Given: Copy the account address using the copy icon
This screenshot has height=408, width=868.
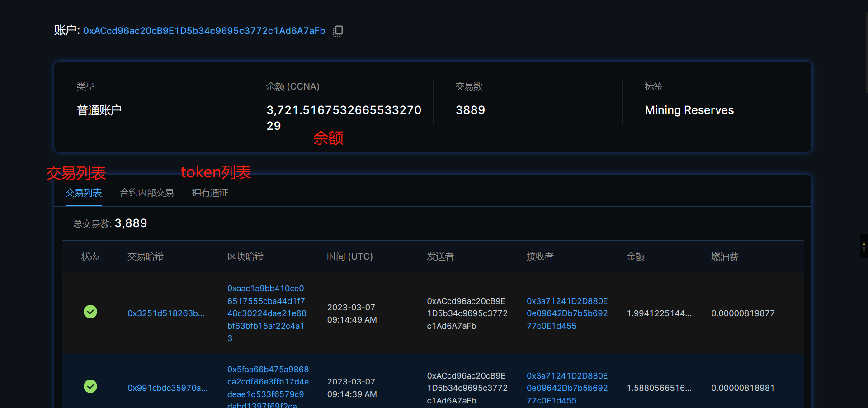Looking at the screenshot, I should pos(338,31).
